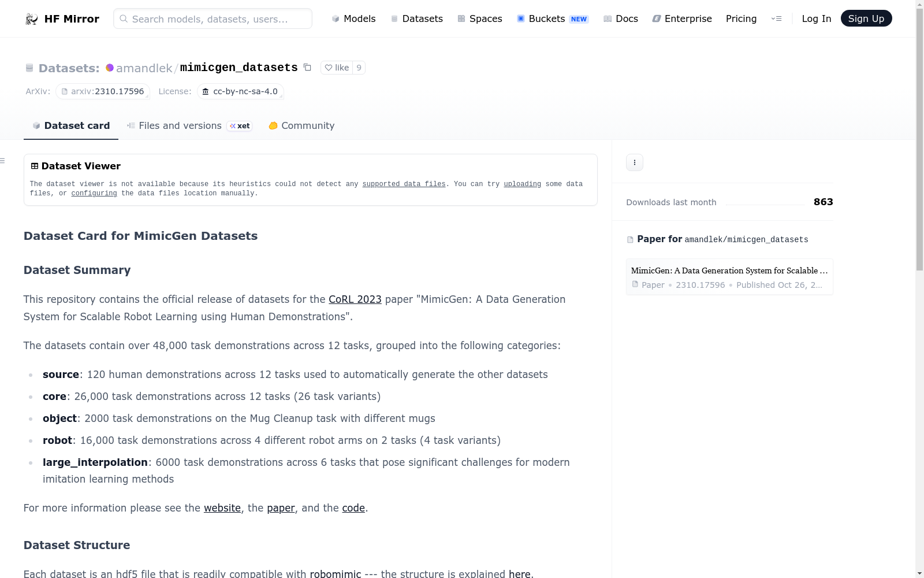Go to Pricing
924x578 pixels.
click(741, 18)
